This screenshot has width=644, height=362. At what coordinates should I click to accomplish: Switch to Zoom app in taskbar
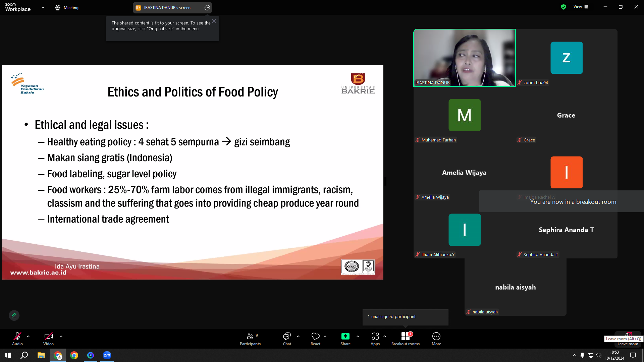(107, 355)
